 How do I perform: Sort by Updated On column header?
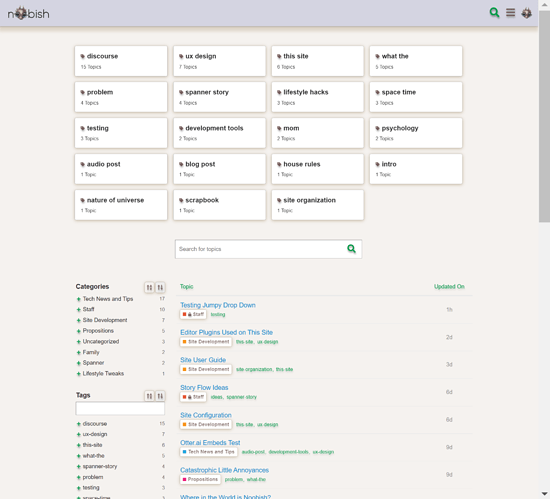pos(449,286)
